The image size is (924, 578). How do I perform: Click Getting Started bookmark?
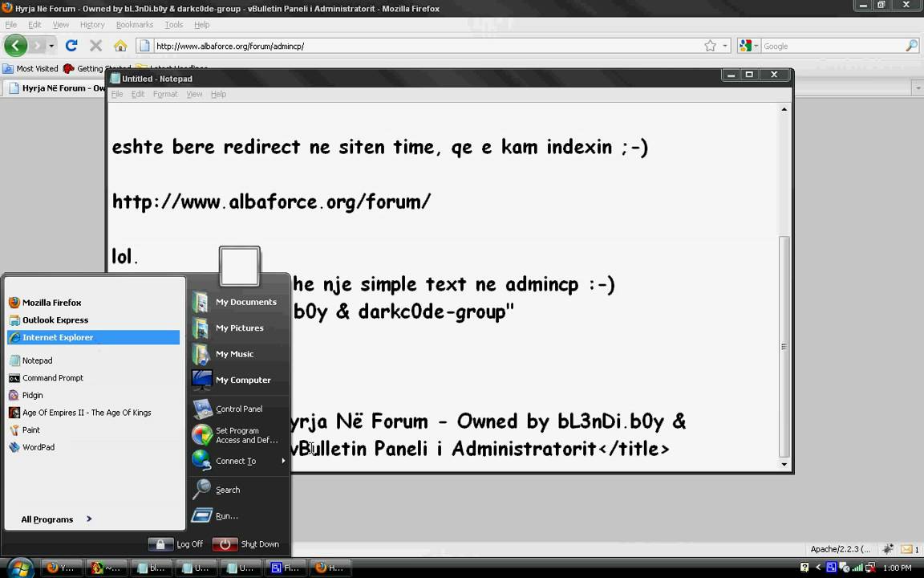[97, 68]
